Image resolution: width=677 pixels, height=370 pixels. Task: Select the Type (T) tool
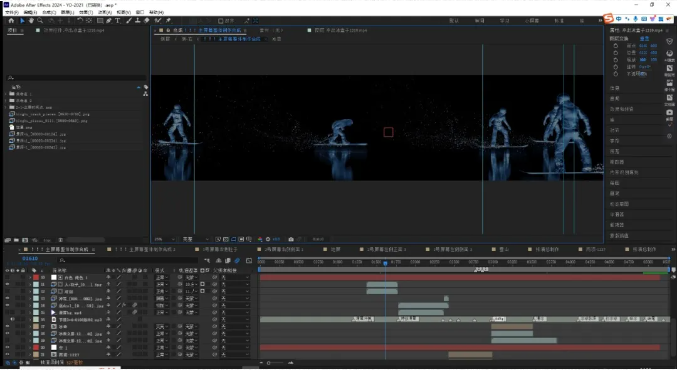click(x=117, y=20)
